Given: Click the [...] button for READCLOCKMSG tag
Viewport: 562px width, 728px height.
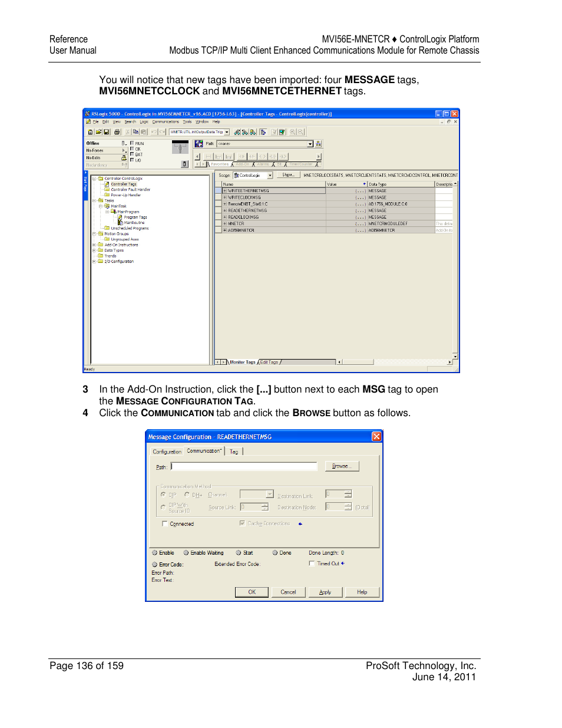Looking at the screenshot, I should tap(361, 217).
